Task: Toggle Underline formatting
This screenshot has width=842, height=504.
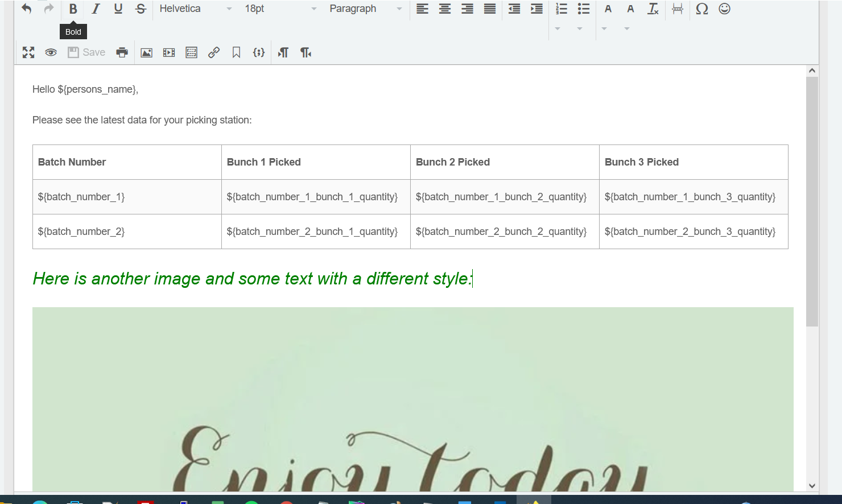Action: (x=118, y=9)
